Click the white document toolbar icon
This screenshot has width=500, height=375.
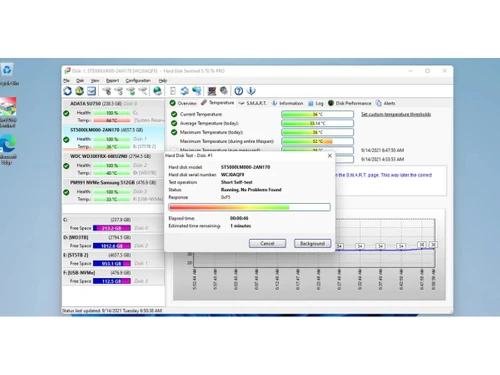pyautogui.click(x=173, y=91)
